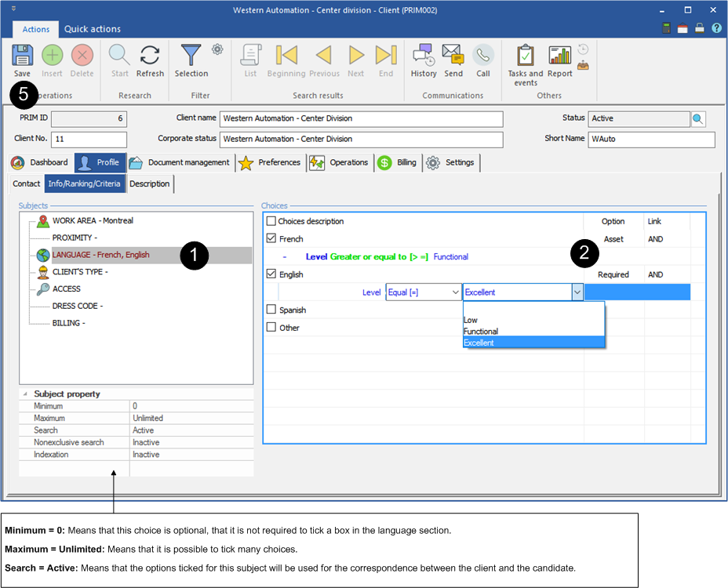This screenshot has height=588, width=728.
Task: Switch to Quick actions ribbon tab
Action: point(93,29)
